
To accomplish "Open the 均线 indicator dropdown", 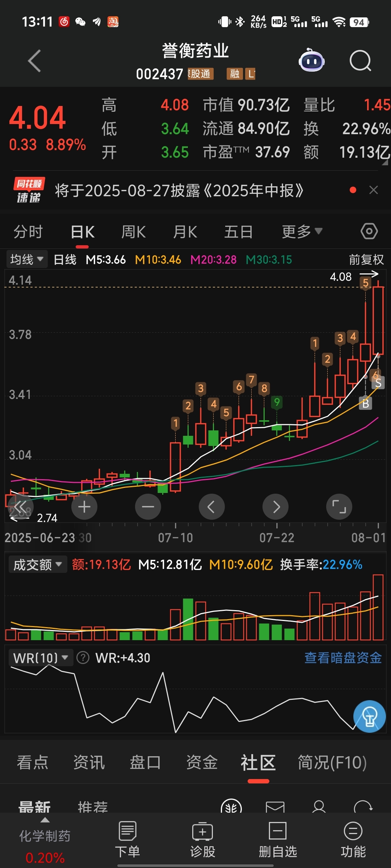I will (x=27, y=259).
